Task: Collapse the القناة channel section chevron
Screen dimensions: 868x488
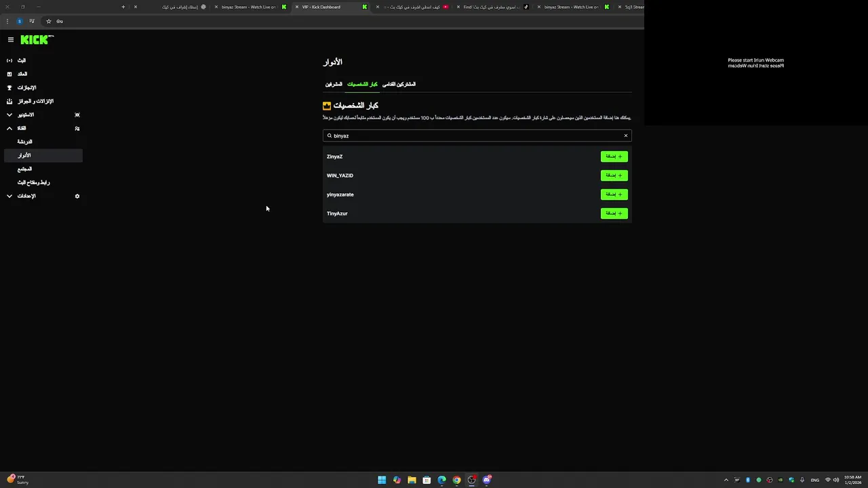Action: (x=9, y=128)
